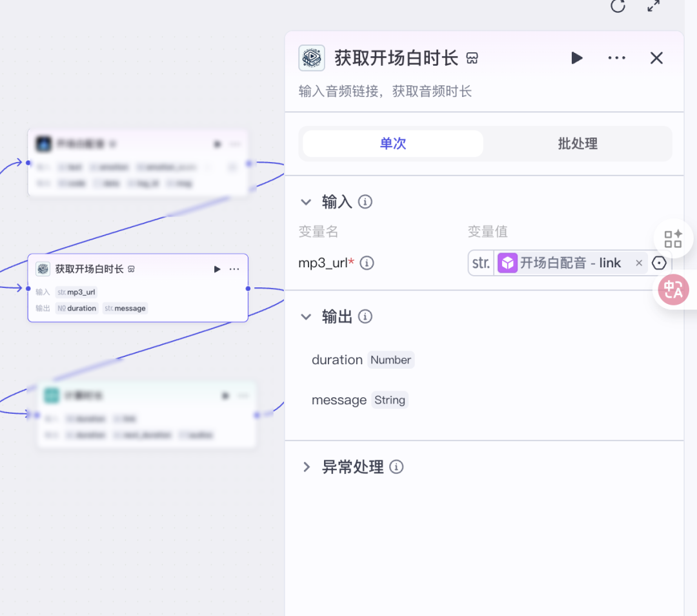Open the floating translate 中/A button

pos(673,290)
